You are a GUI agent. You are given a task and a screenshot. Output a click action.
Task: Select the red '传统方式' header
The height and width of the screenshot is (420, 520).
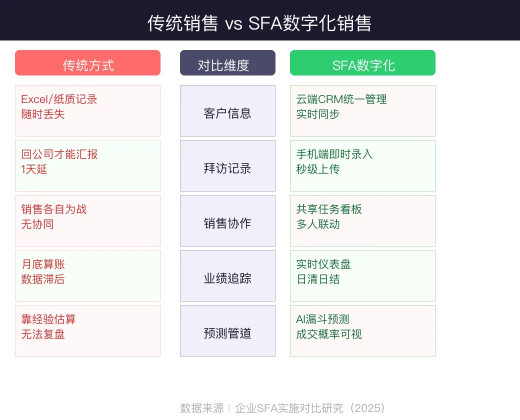pyautogui.click(x=87, y=63)
